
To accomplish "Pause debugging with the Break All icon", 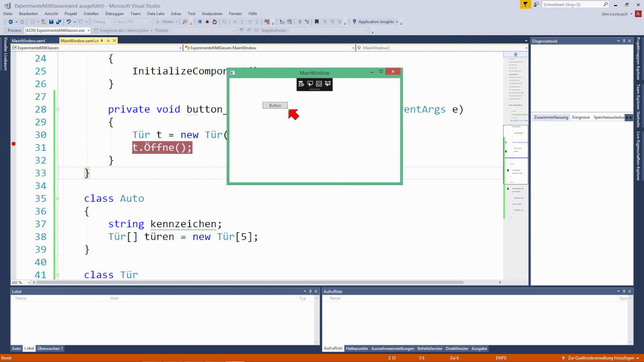I will pos(200,22).
